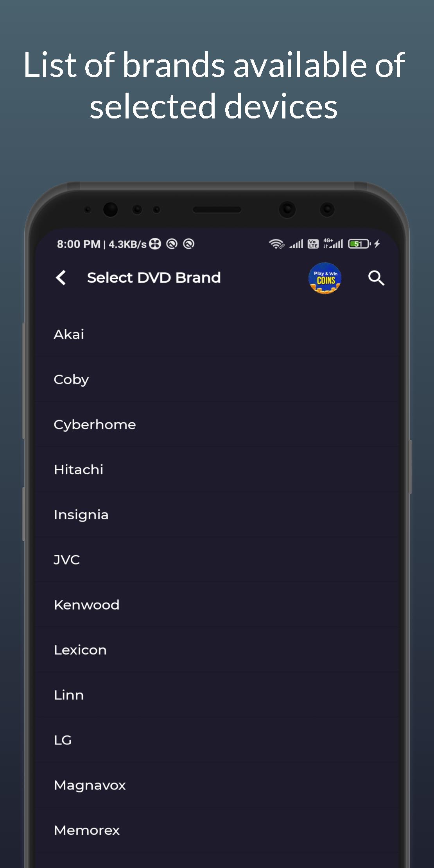Select the Cyberhome entry
The width and height of the screenshot is (434, 868).
[x=217, y=425]
